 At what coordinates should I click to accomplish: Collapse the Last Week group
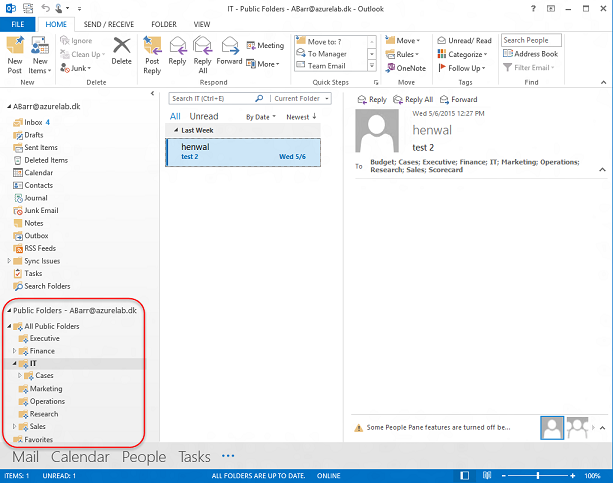(176, 130)
